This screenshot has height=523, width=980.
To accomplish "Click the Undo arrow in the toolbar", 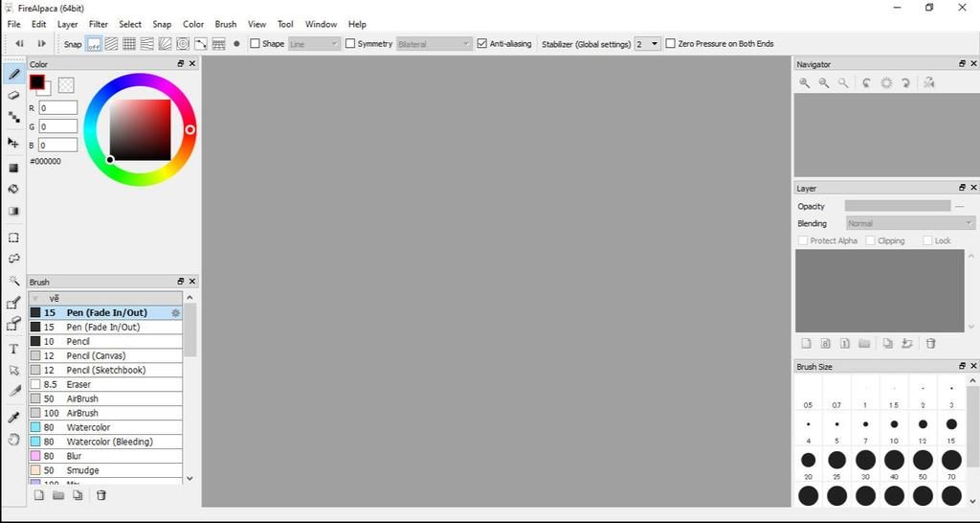I will [x=19, y=44].
